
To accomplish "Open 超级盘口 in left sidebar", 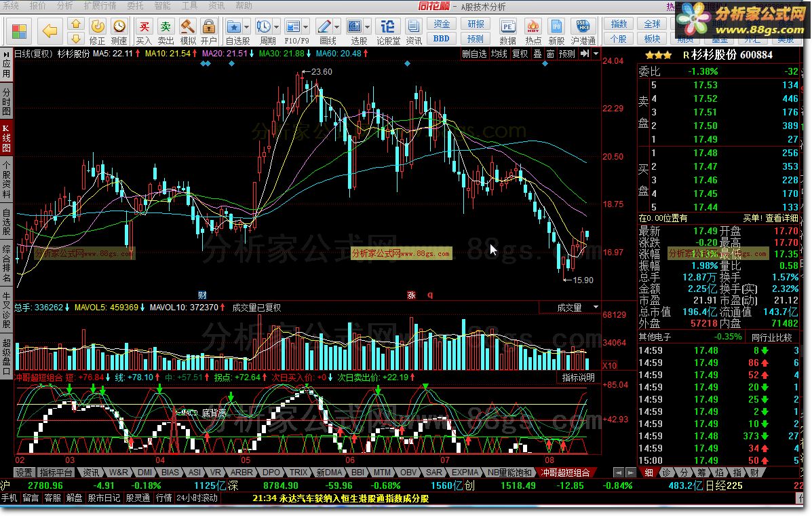I will (6, 356).
